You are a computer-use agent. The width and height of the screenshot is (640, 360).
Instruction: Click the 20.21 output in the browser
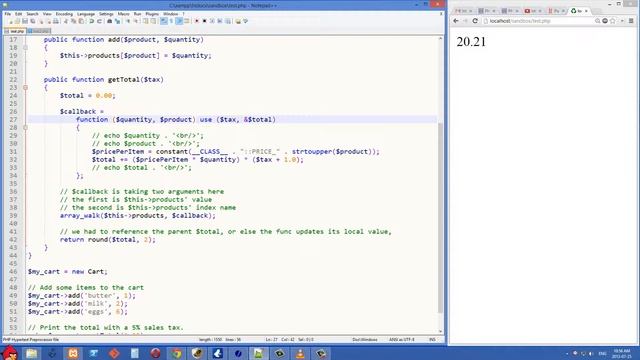click(x=471, y=42)
